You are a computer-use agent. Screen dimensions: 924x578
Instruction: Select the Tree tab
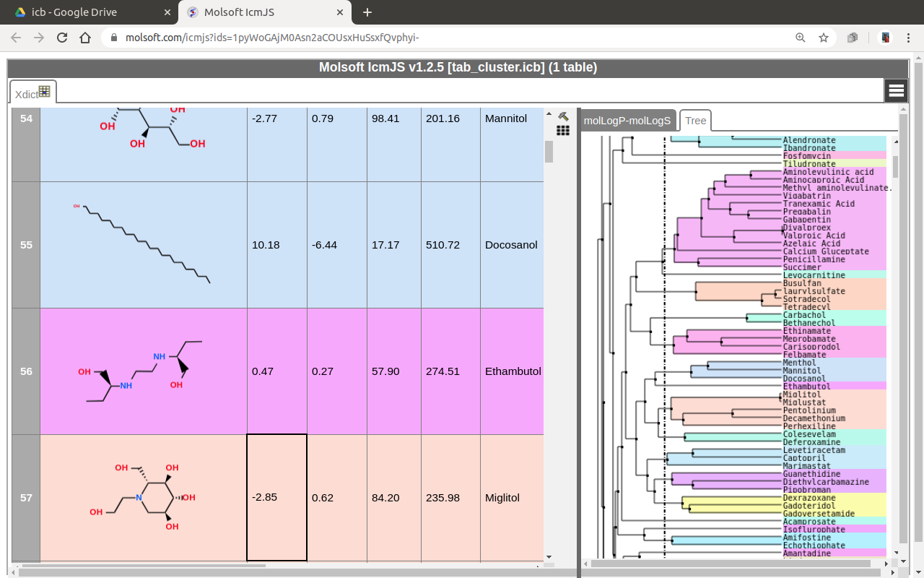coord(695,121)
